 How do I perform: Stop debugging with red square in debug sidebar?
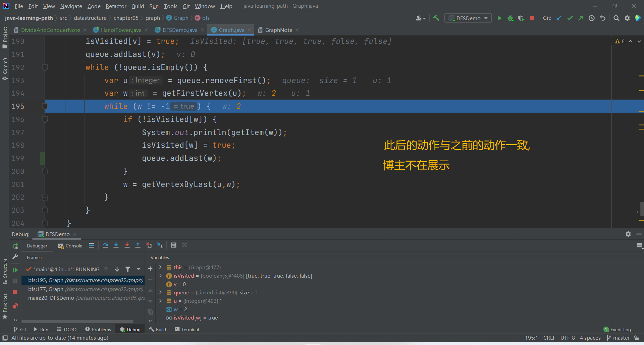15,292
